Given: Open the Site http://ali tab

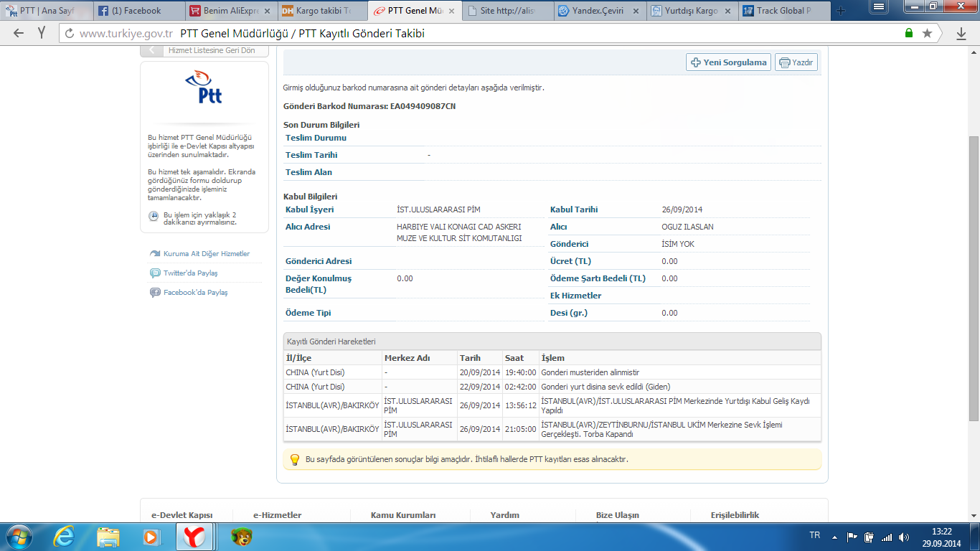Looking at the screenshot, I should pyautogui.click(x=507, y=11).
